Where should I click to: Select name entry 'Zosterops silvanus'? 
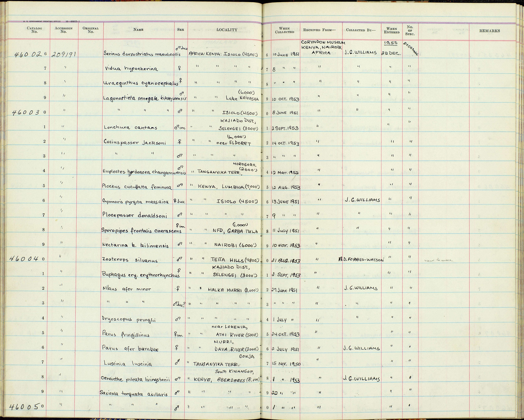pyautogui.click(x=130, y=260)
